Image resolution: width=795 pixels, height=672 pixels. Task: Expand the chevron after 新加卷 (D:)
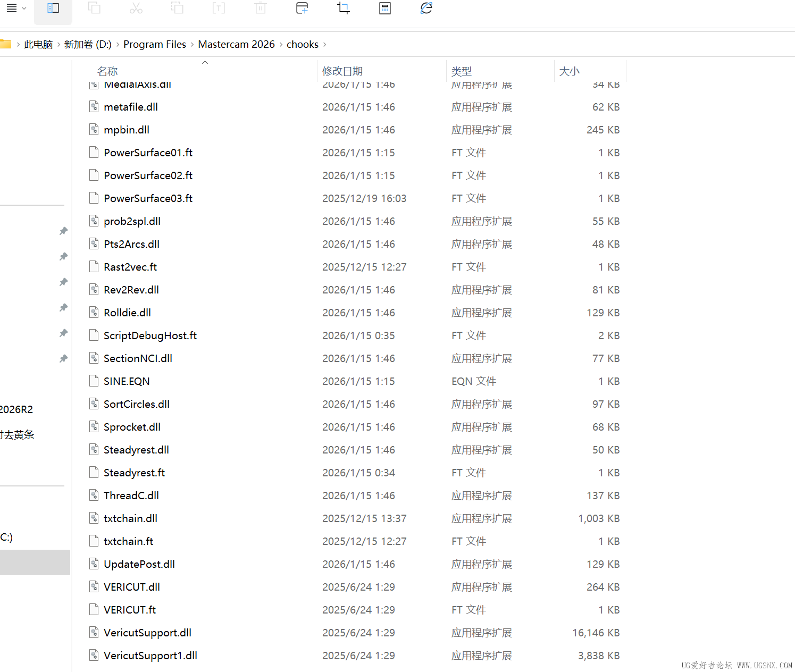click(x=118, y=45)
